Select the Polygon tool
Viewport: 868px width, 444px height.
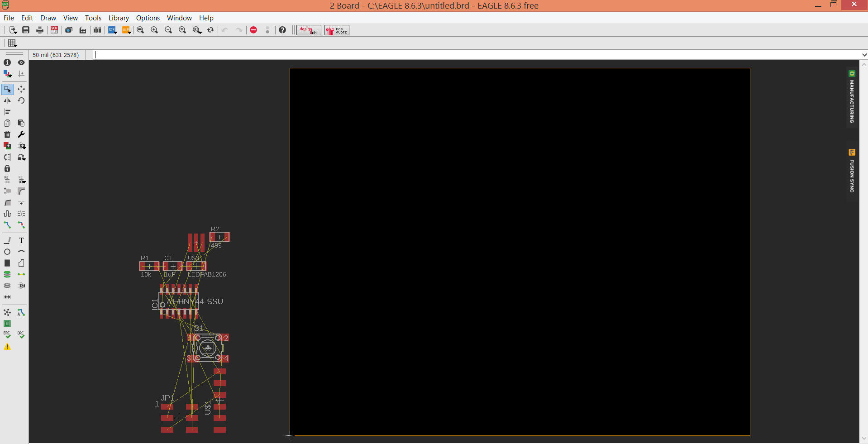21,263
